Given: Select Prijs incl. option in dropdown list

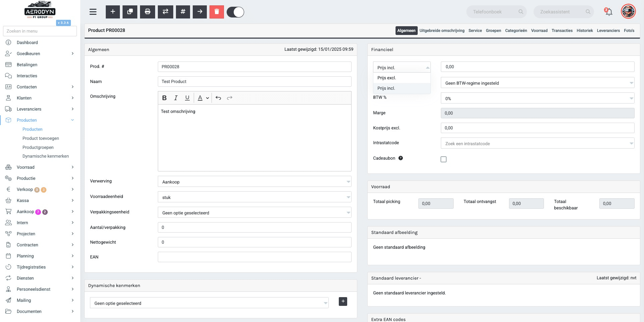Looking at the screenshot, I should coord(402,88).
